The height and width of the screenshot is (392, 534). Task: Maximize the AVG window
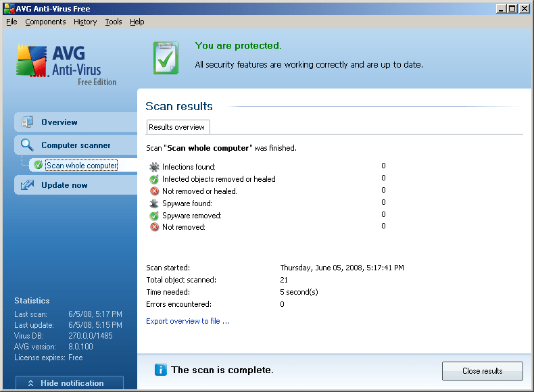(512, 9)
